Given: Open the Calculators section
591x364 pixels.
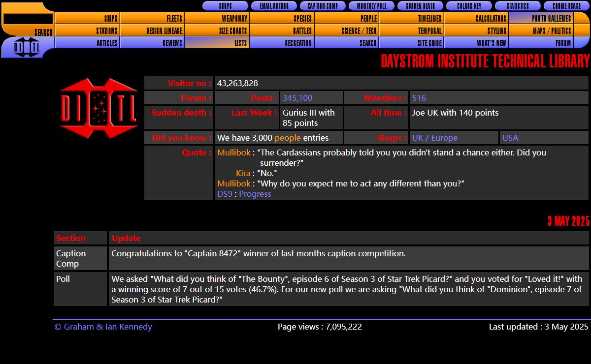Looking at the screenshot, I should (476, 18).
